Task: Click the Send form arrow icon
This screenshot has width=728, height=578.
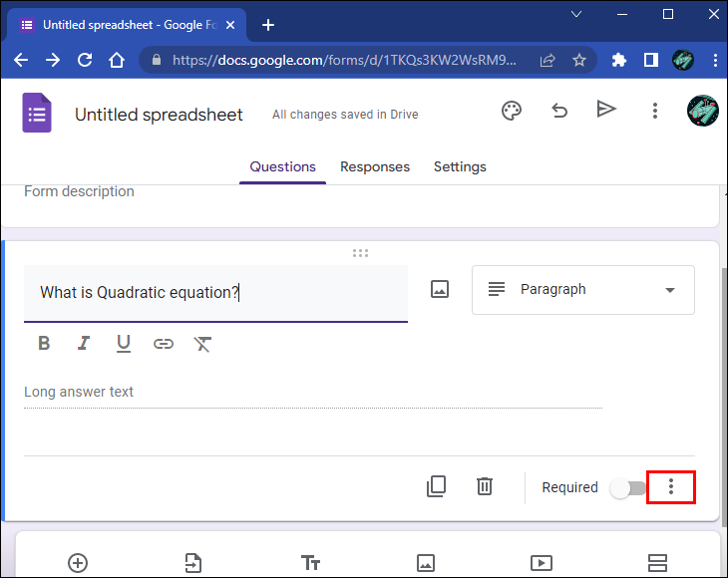Action: pos(606,109)
